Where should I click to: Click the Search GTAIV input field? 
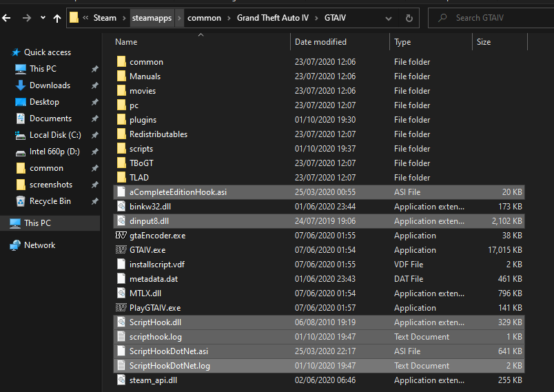[x=500, y=18]
